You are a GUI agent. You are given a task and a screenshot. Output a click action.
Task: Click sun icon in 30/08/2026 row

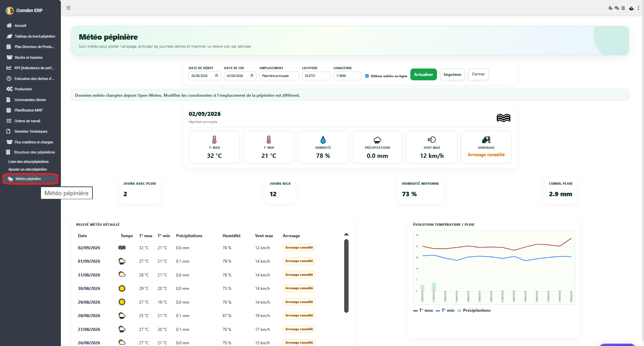point(122,288)
